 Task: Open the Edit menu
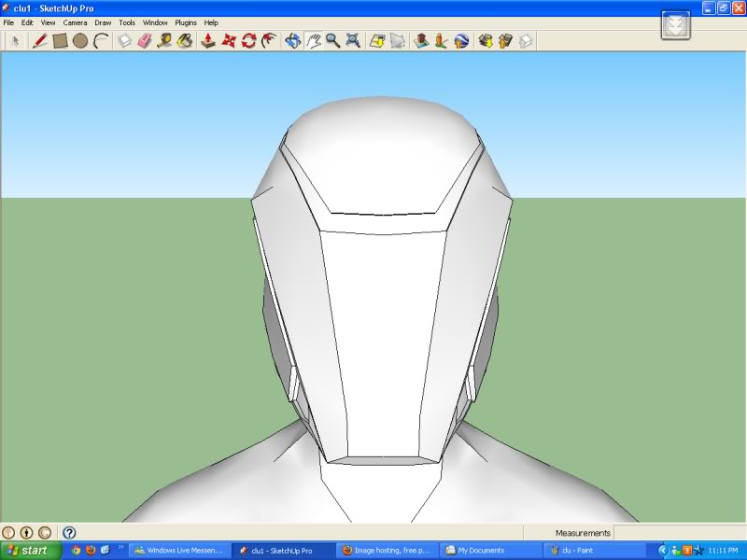coord(27,22)
